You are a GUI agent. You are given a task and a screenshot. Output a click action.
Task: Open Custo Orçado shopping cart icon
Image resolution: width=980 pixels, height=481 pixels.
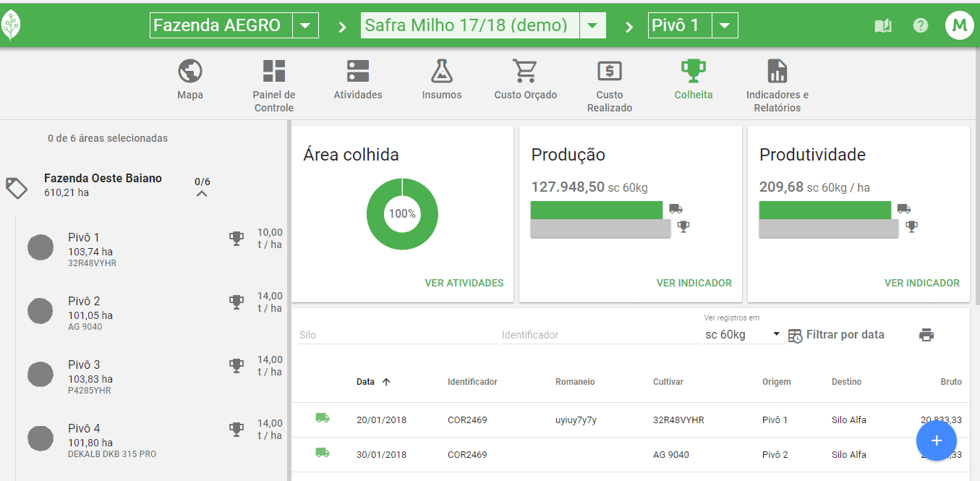tap(525, 71)
